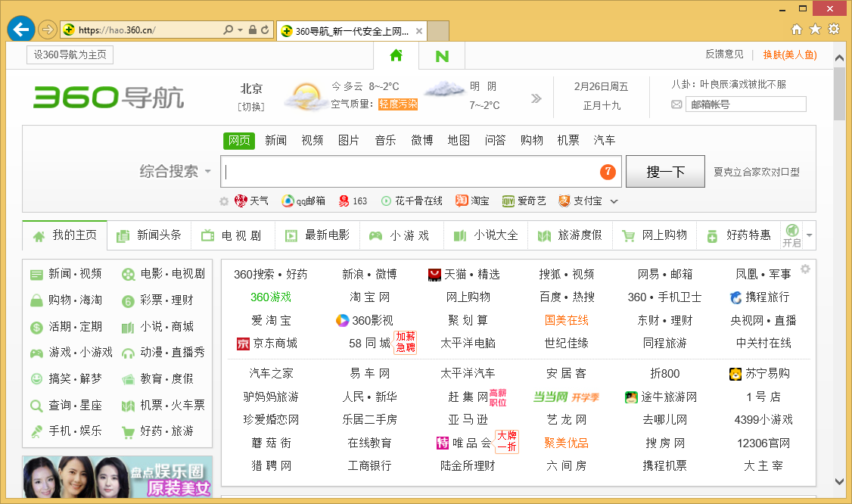Open qq邮箱 shortcut link
Image resolution: width=852 pixels, height=504 pixels.
pyautogui.click(x=303, y=201)
